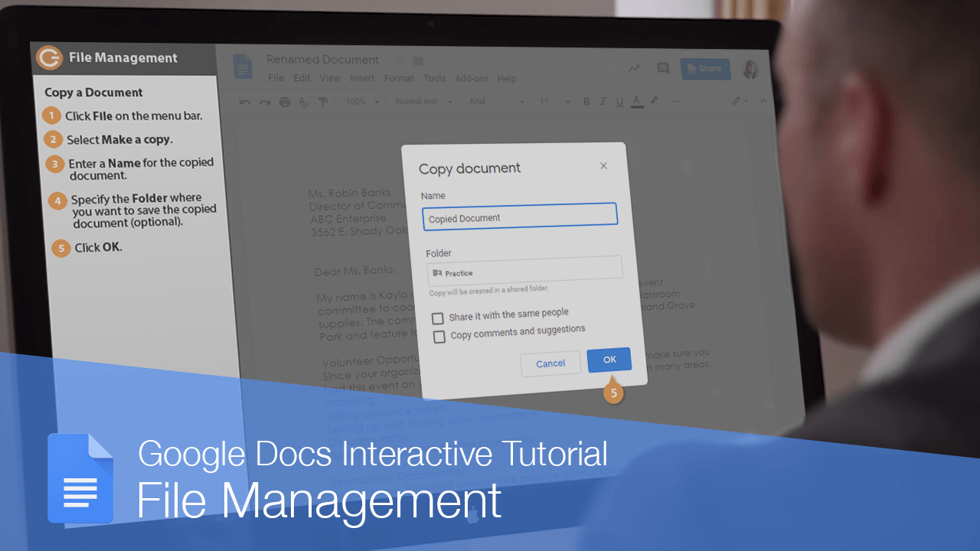Enable Share it with the same people
Viewport: 980px width, 551px height.
point(438,318)
